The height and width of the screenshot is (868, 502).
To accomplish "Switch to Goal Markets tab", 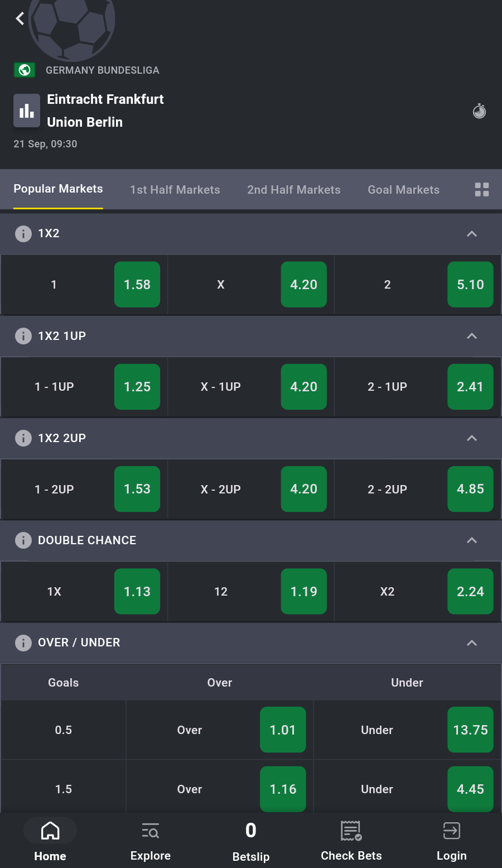I will point(403,190).
